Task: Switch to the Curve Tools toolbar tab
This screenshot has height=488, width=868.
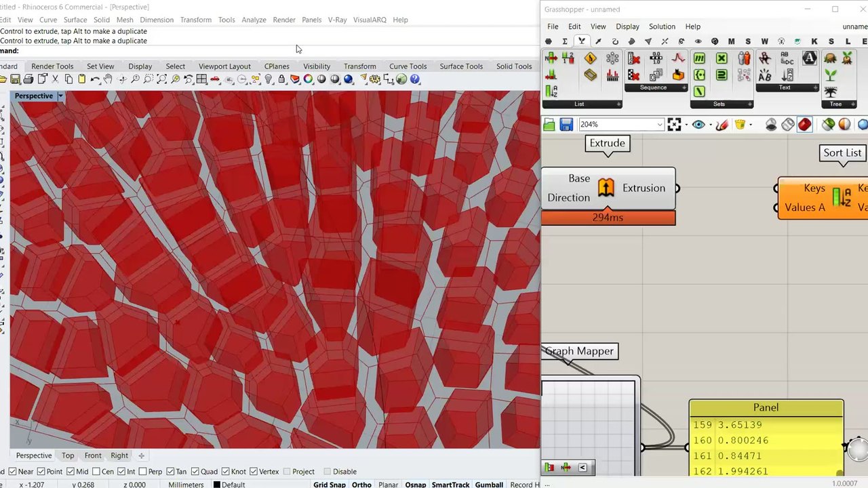Action: pos(408,66)
